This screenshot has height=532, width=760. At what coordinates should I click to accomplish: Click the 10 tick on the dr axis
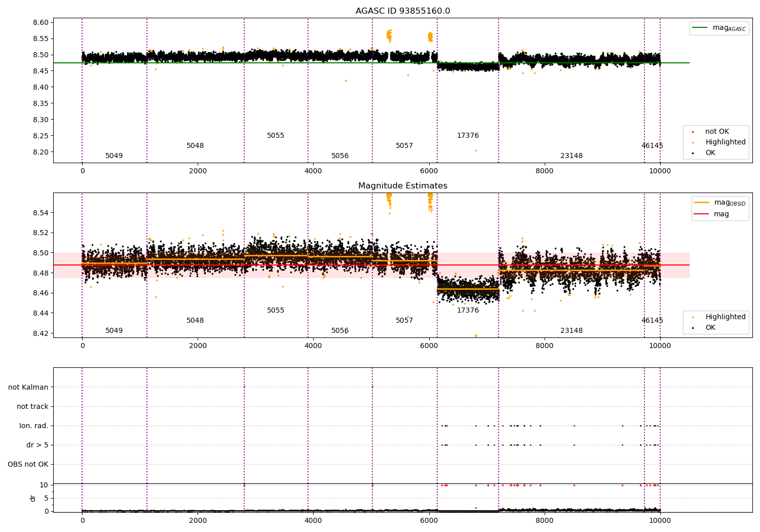(x=44, y=485)
